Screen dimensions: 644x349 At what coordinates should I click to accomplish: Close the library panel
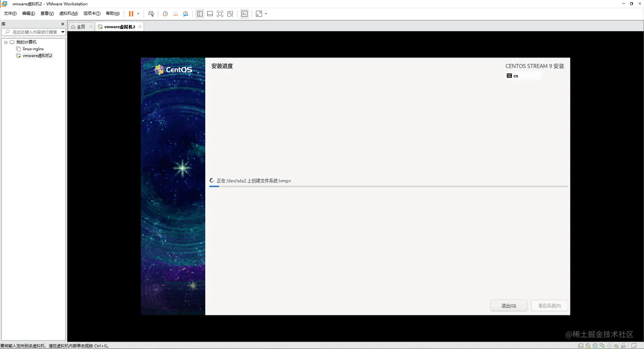[63, 24]
